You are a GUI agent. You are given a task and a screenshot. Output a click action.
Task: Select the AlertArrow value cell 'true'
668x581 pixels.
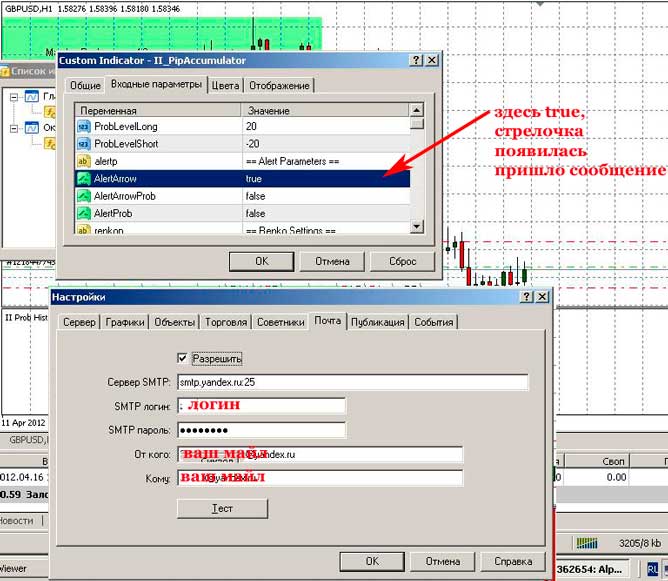pyautogui.click(x=326, y=178)
